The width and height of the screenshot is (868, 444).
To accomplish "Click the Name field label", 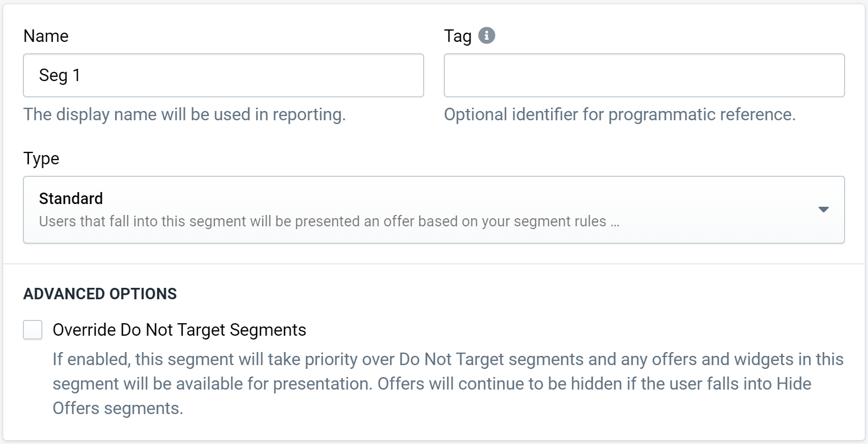I will [x=46, y=36].
